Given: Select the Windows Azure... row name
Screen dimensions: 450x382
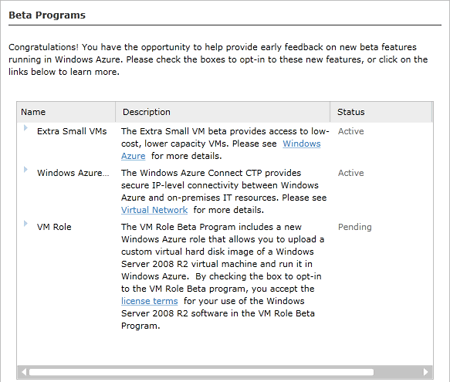Looking at the screenshot, I should pos(73,173).
